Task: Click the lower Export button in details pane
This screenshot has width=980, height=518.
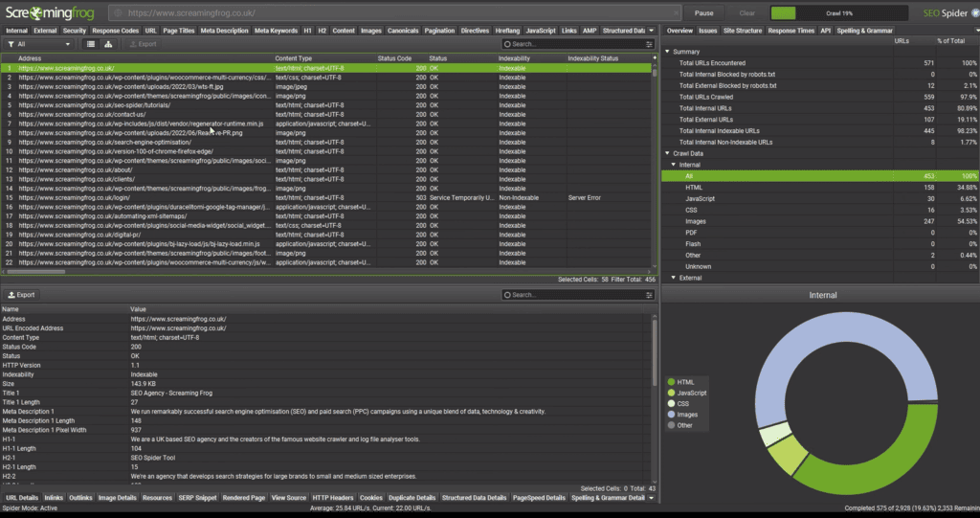Action: pyautogui.click(x=21, y=295)
